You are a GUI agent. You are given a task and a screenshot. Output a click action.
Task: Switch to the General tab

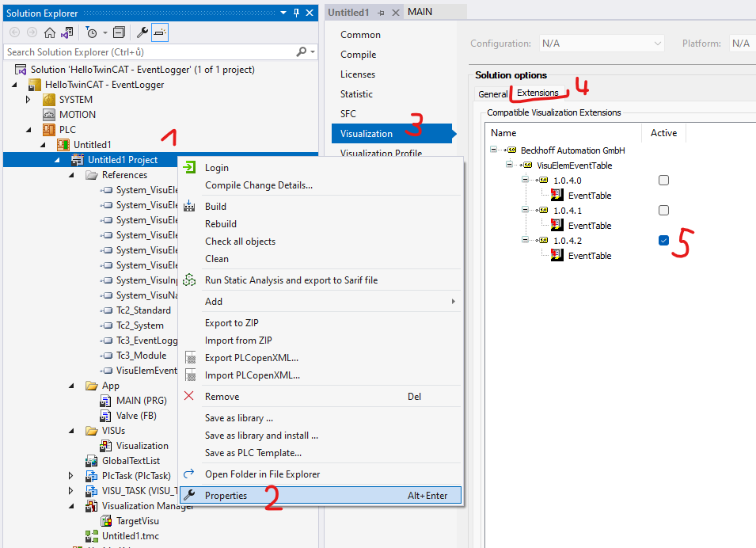pyautogui.click(x=492, y=93)
